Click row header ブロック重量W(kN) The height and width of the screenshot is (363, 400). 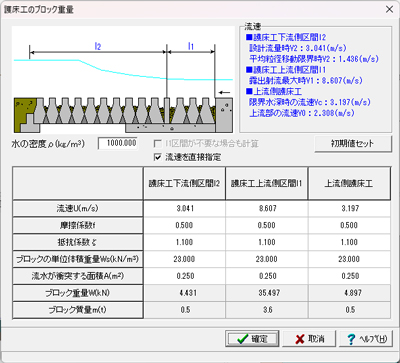point(78,293)
